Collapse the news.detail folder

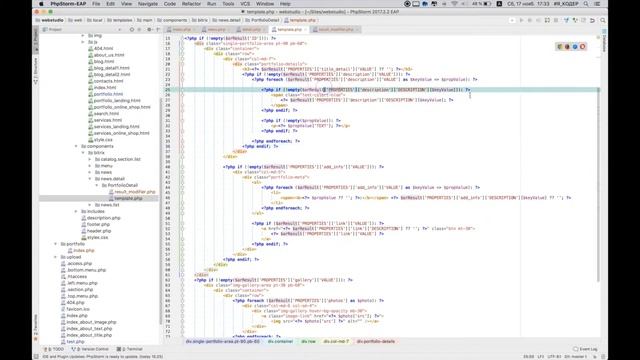pyautogui.click(x=90, y=179)
